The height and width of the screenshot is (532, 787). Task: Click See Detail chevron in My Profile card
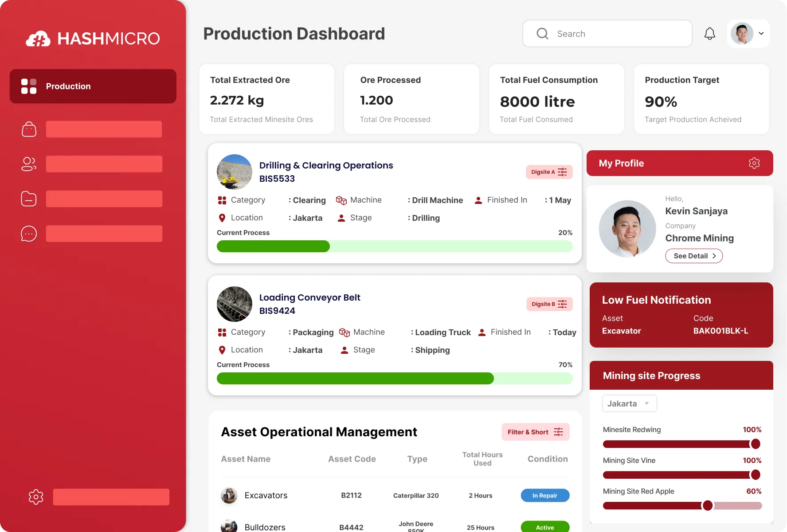(714, 256)
